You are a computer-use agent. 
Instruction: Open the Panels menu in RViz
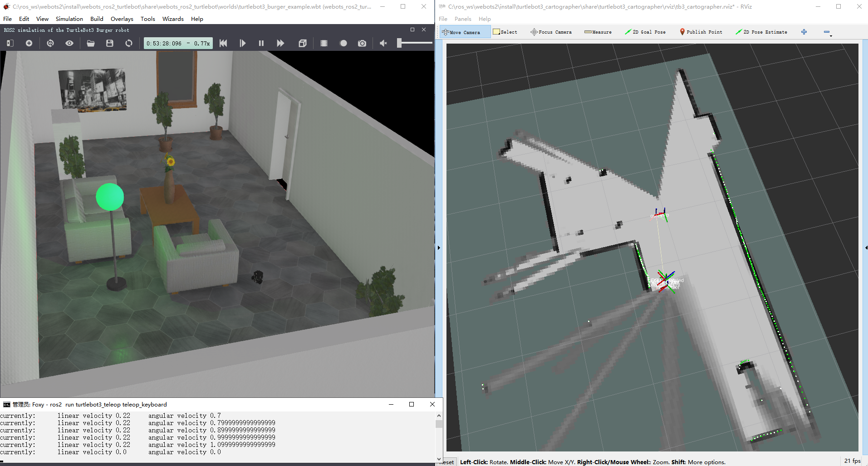click(462, 19)
